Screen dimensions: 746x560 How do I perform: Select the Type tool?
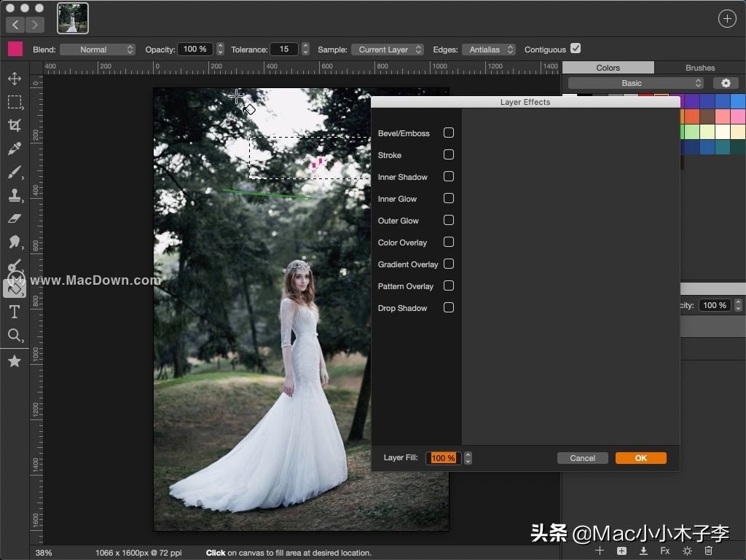pyautogui.click(x=15, y=312)
